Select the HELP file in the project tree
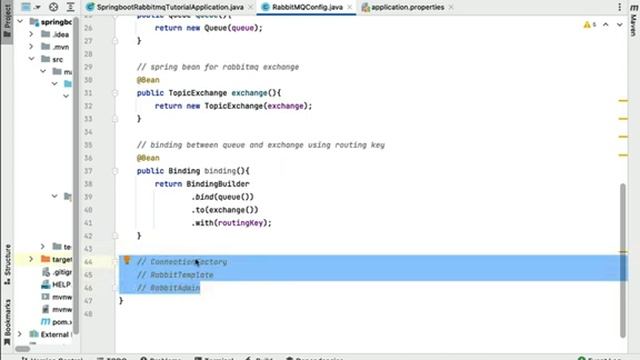Image resolution: width=640 pixels, height=360 pixels. click(56, 284)
